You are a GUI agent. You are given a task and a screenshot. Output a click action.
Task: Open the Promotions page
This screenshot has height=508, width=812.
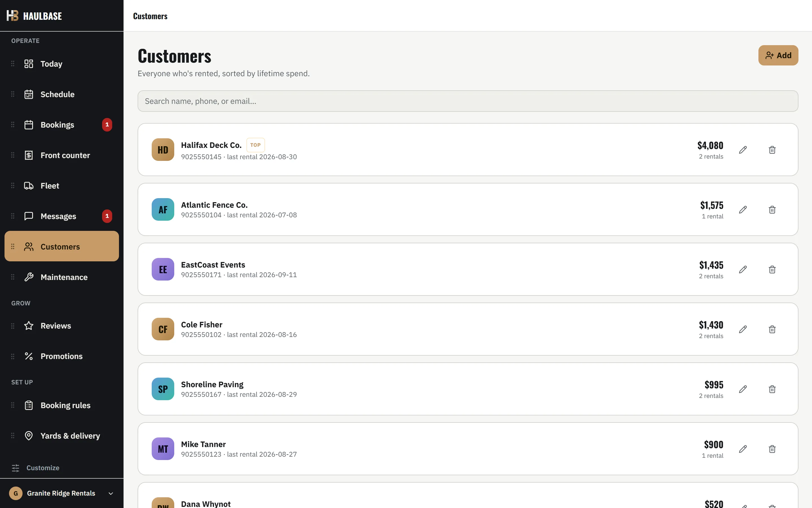coord(62,356)
